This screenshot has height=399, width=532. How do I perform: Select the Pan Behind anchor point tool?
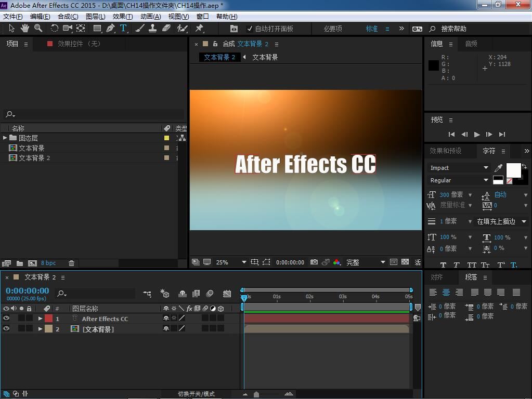[81, 29]
